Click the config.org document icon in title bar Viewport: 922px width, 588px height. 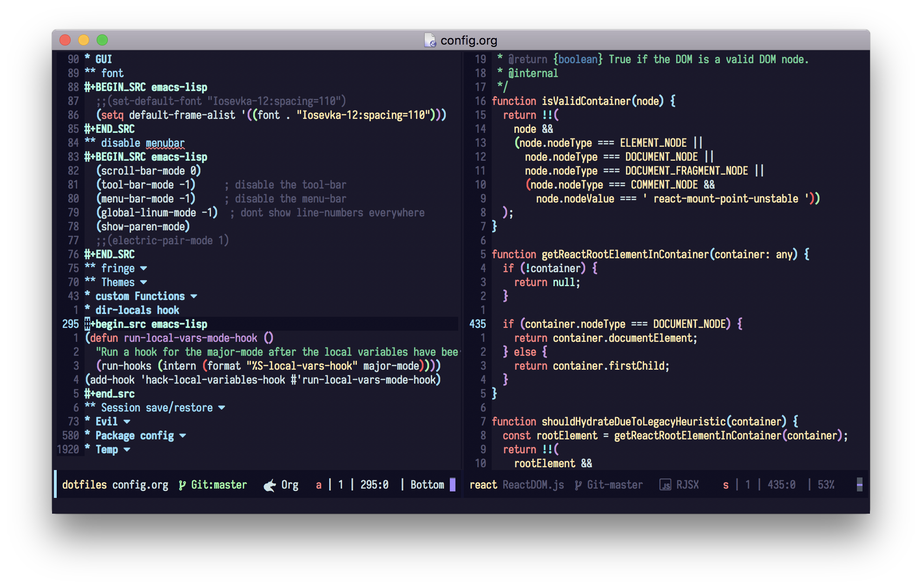pyautogui.click(x=430, y=40)
